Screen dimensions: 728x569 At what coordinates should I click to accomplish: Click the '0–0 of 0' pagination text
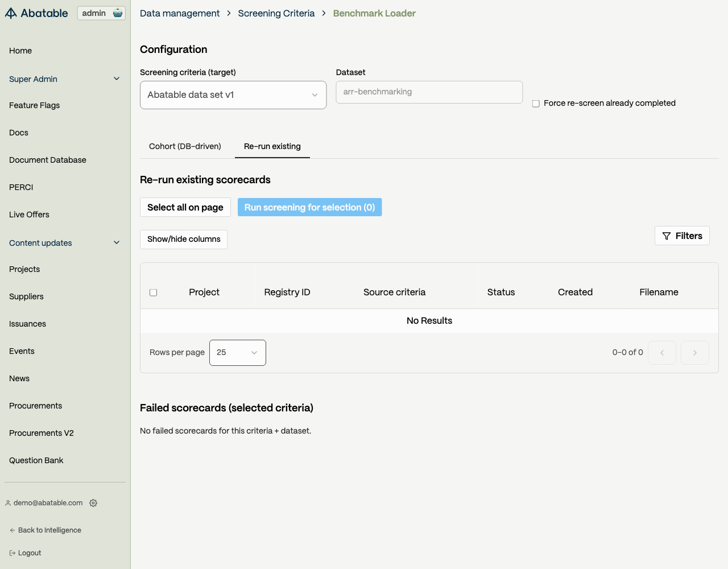click(x=628, y=353)
